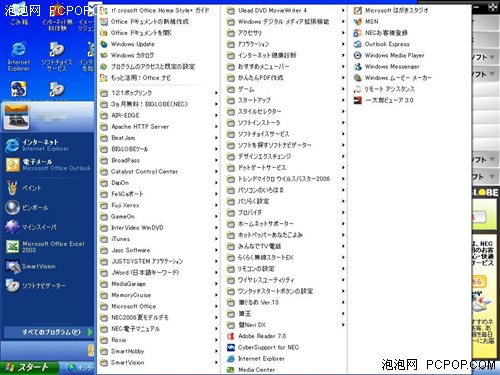Image resolution: width=500 pixels, height=375 pixels.
Task: Open Internet Explorer desktop shortcut
Action: coord(19,57)
